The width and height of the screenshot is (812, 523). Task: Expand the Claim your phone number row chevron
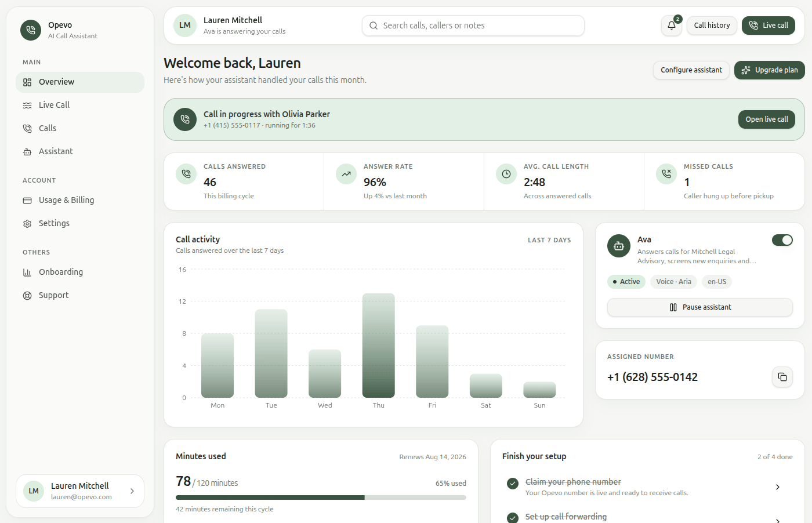pyautogui.click(x=778, y=487)
